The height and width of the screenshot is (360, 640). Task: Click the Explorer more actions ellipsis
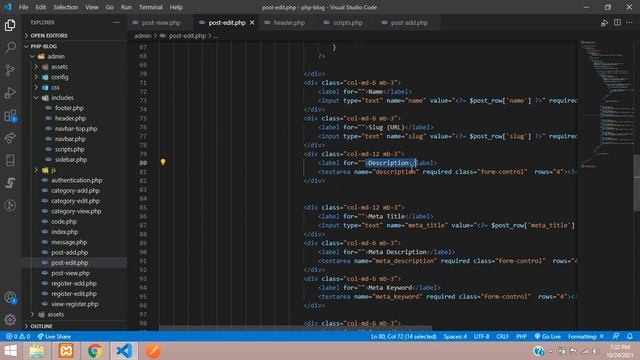[116, 22]
